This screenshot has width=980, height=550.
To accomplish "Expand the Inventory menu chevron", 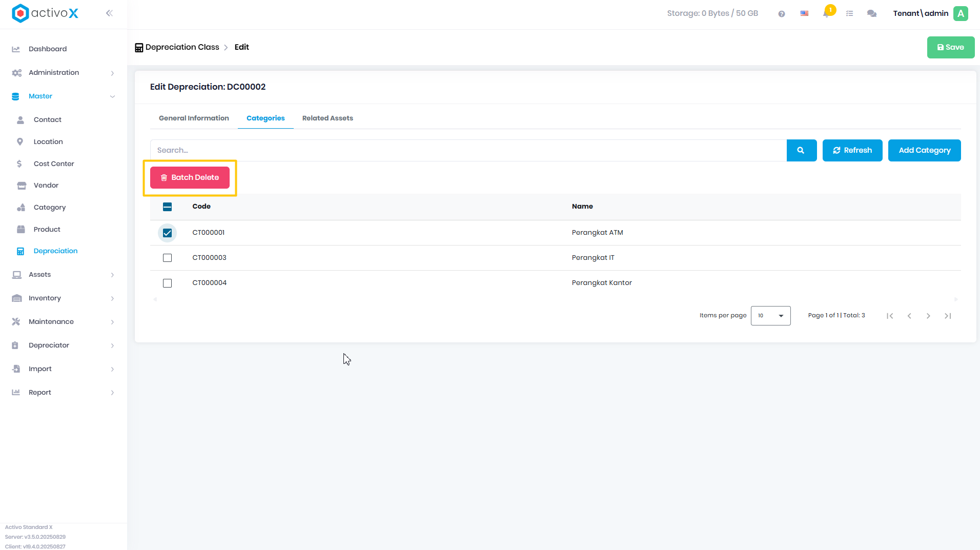I will [112, 299].
